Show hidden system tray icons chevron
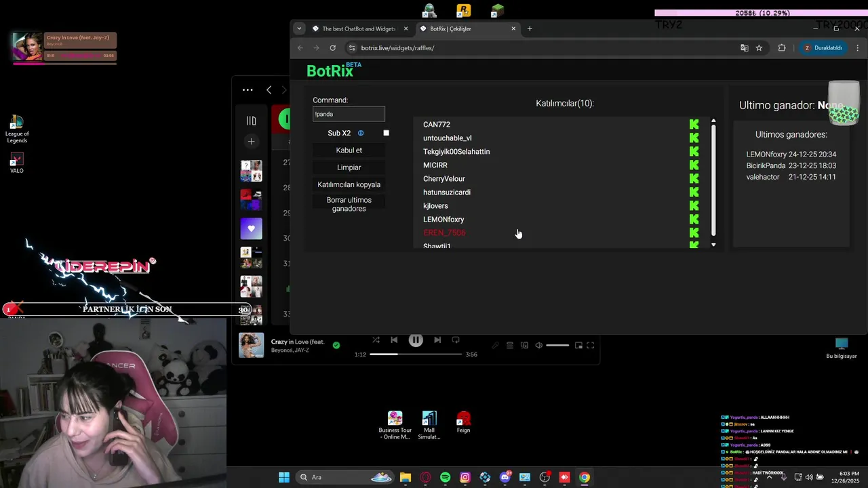The height and width of the screenshot is (488, 868). 769,477
